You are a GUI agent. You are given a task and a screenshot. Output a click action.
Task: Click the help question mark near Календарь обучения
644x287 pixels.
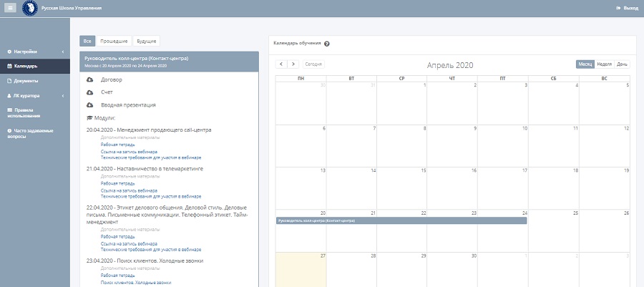click(327, 44)
